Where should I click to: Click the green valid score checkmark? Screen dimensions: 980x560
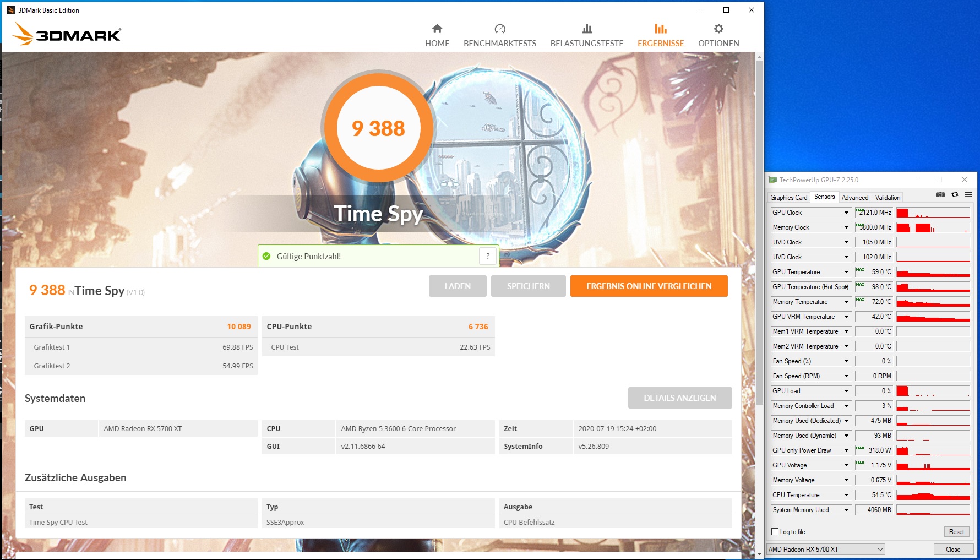click(266, 256)
